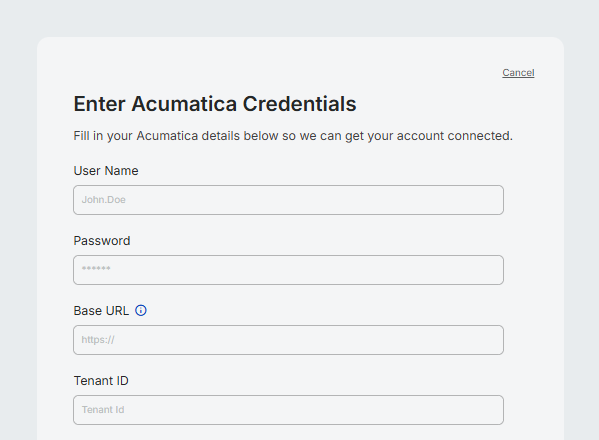Click the asterisks placeholder in Password
The width and height of the screenshot is (599, 440).
point(96,269)
